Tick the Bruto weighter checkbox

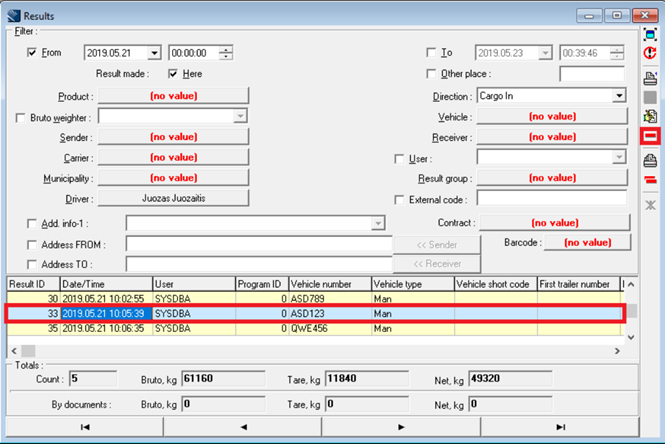pos(20,118)
